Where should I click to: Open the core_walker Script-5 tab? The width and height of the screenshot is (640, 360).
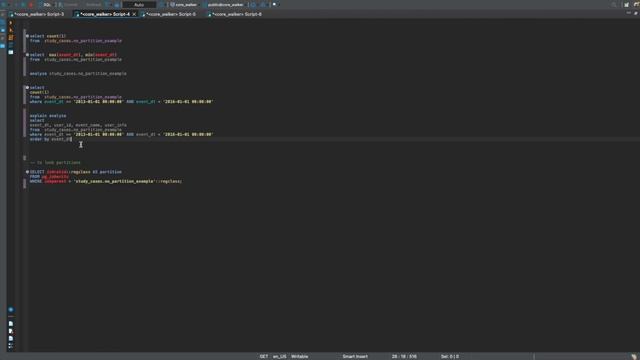tap(171, 14)
